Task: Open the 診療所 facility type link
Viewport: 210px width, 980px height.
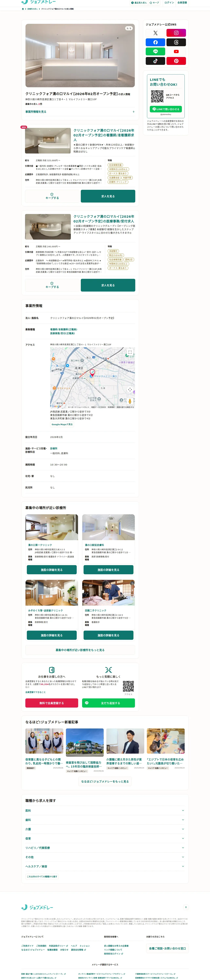Action: tap(54, 449)
